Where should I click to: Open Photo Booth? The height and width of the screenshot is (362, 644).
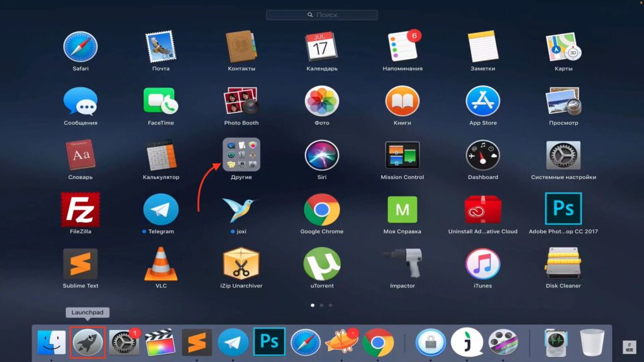[241, 101]
